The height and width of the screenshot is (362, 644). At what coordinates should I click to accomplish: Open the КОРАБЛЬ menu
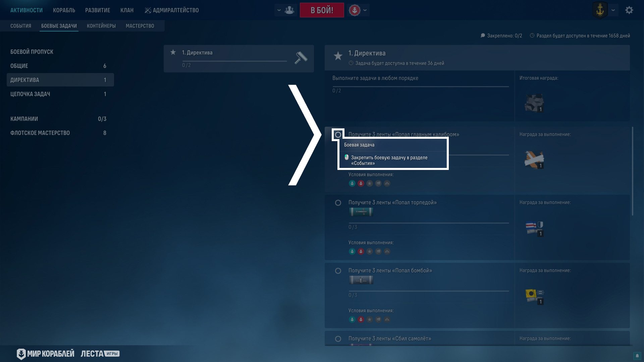pos(64,10)
